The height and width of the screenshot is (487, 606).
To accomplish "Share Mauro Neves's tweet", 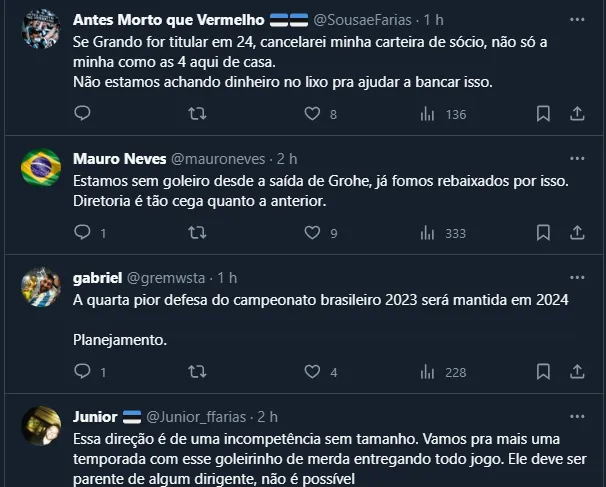I will 577,233.
